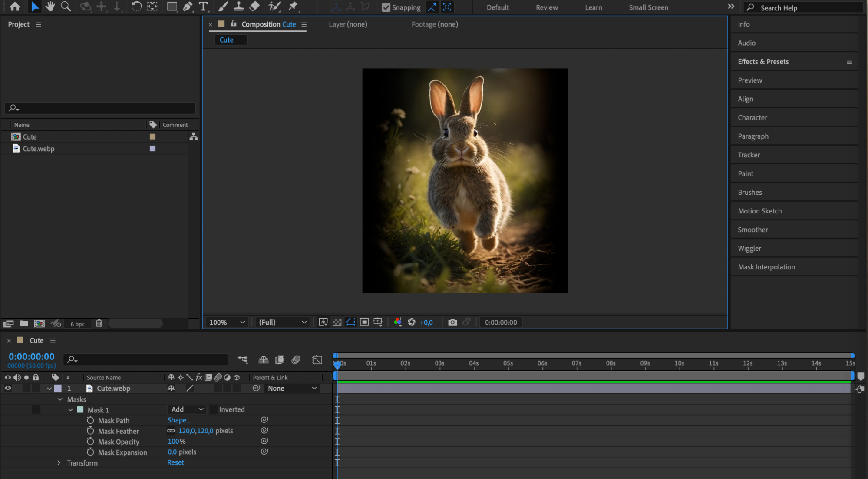Expand the Transform property group
The width and height of the screenshot is (868, 479).
(x=59, y=463)
